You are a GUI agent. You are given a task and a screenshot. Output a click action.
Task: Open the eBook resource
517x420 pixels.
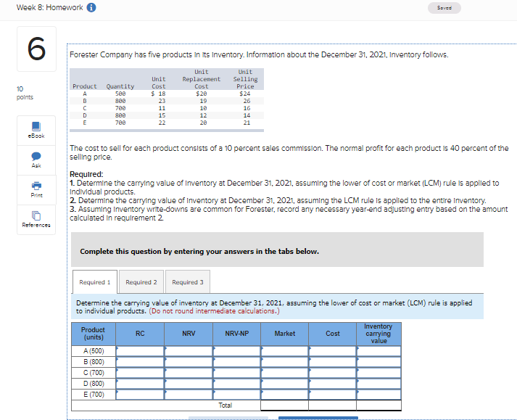pyautogui.click(x=36, y=131)
